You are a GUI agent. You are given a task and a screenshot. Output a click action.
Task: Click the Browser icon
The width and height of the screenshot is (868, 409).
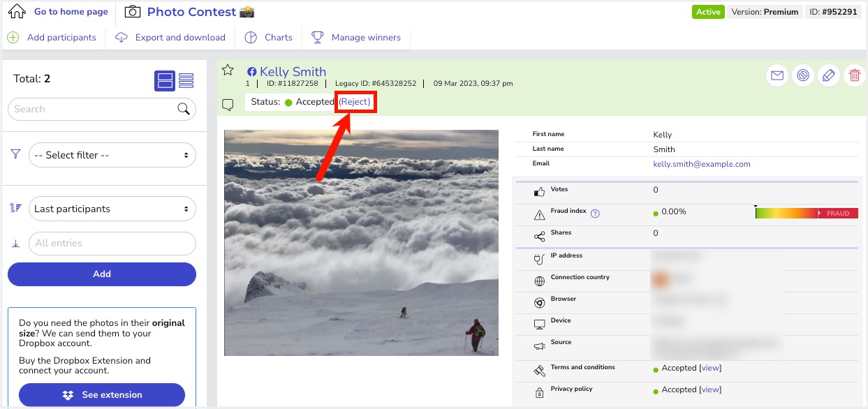click(x=539, y=303)
